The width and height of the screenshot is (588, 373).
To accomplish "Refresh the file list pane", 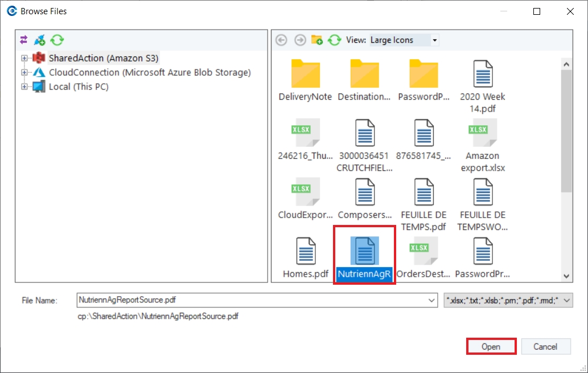I will 335,40.
